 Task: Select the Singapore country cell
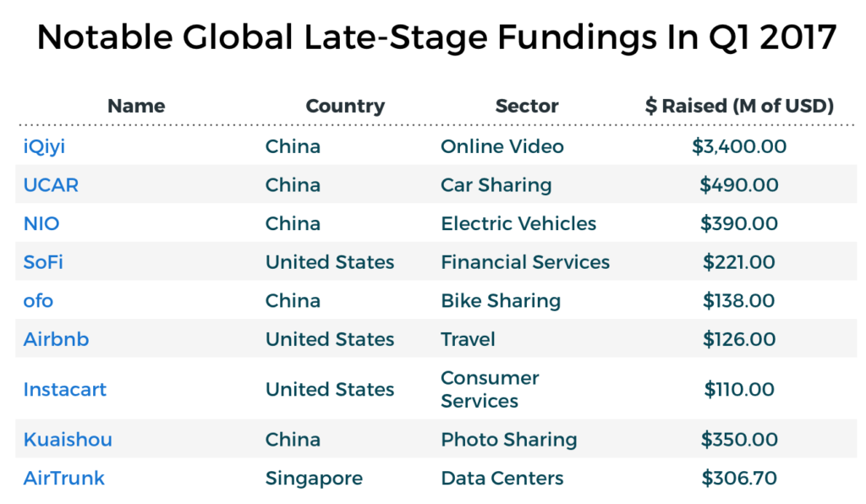point(314,479)
